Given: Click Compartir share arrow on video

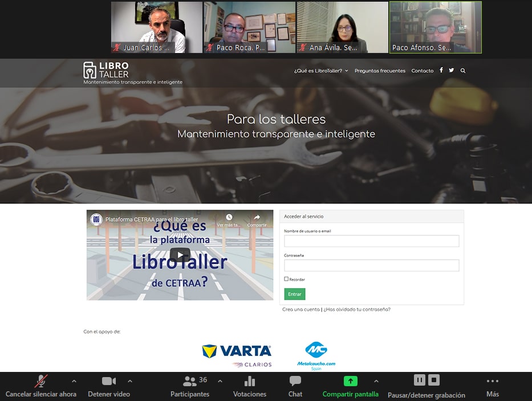Looking at the screenshot, I should pos(257,217).
